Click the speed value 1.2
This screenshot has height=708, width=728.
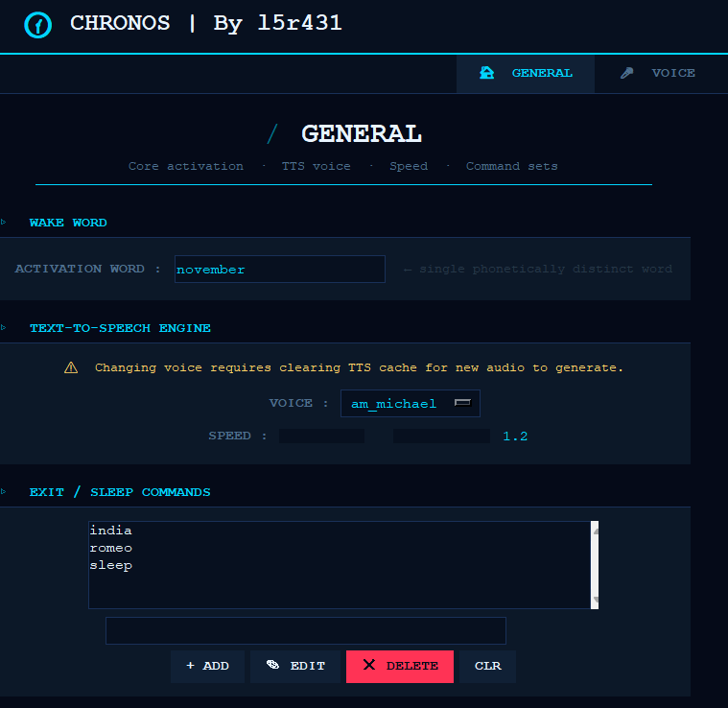(515, 436)
